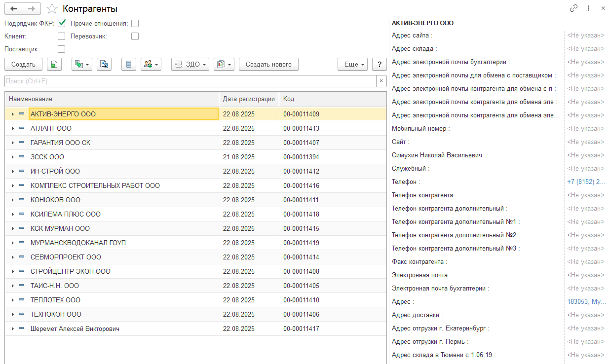Click the icon button with a blue arrow
Image resolution: width=609 pixels, height=364 pixels.
[104, 64]
